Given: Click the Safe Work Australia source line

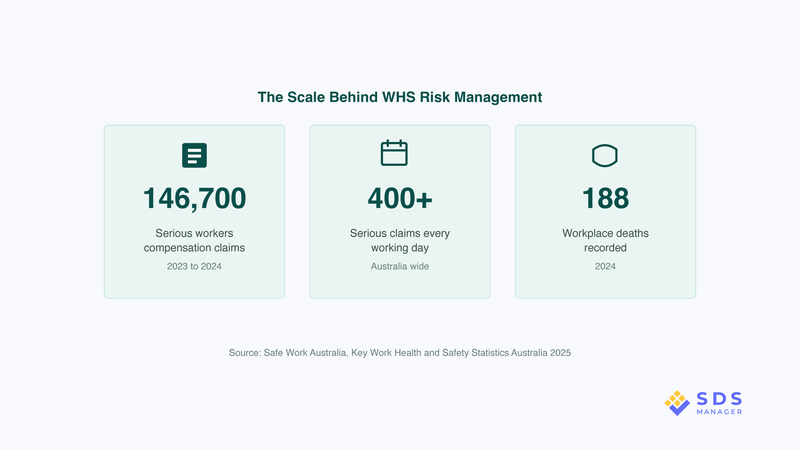Looking at the screenshot, I should (400, 353).
